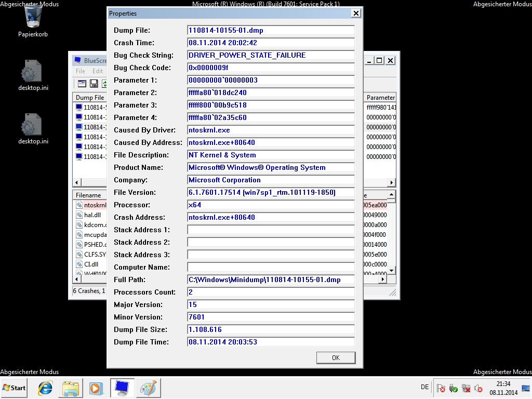The width and height of the screenshot is (532, 399).
Task: Click lower pane scroll up arrow
Action: (391, 194)
